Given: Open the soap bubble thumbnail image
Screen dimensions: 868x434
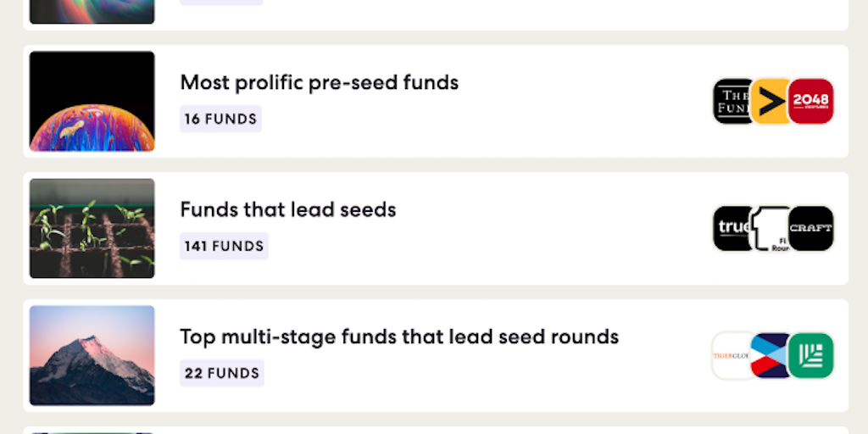Looking at the screenshot, I should (92, 102).
